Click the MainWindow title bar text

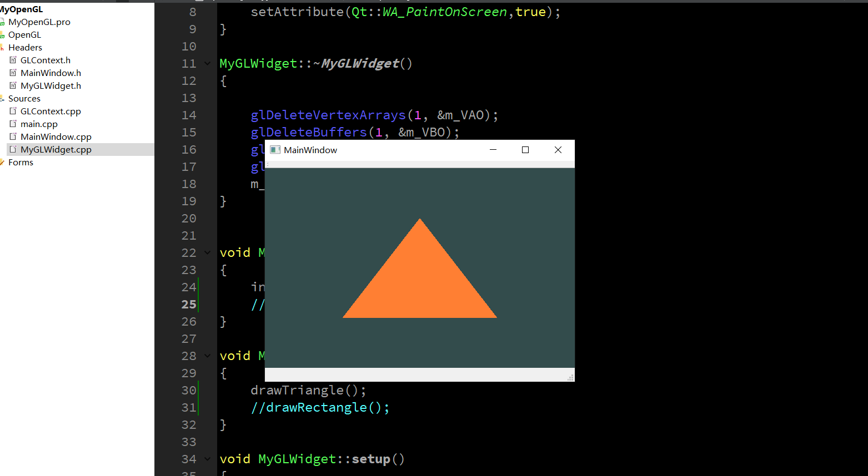point(310,150)
